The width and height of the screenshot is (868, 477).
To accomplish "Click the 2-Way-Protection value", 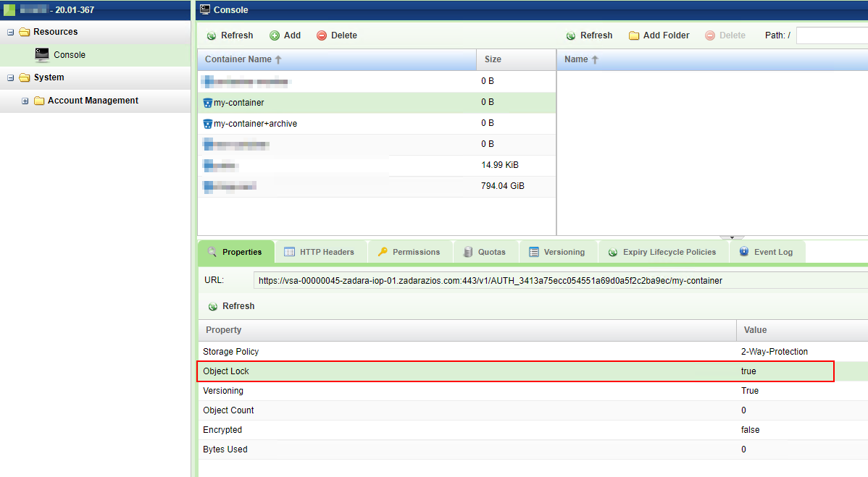I will (774, 352).
